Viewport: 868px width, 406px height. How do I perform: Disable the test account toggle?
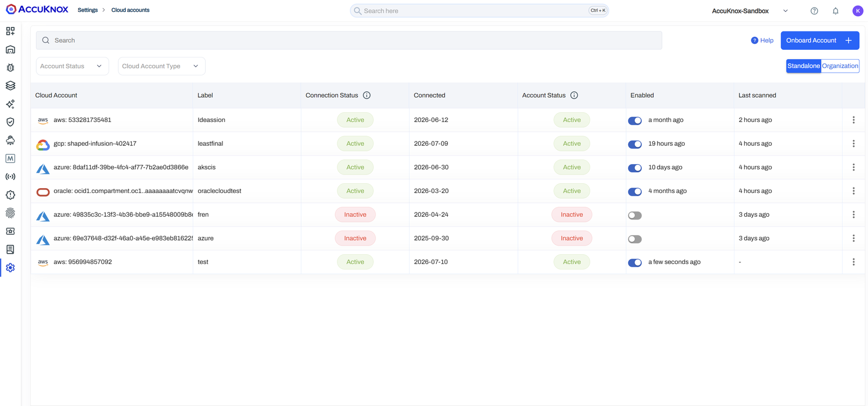[635, 262]
